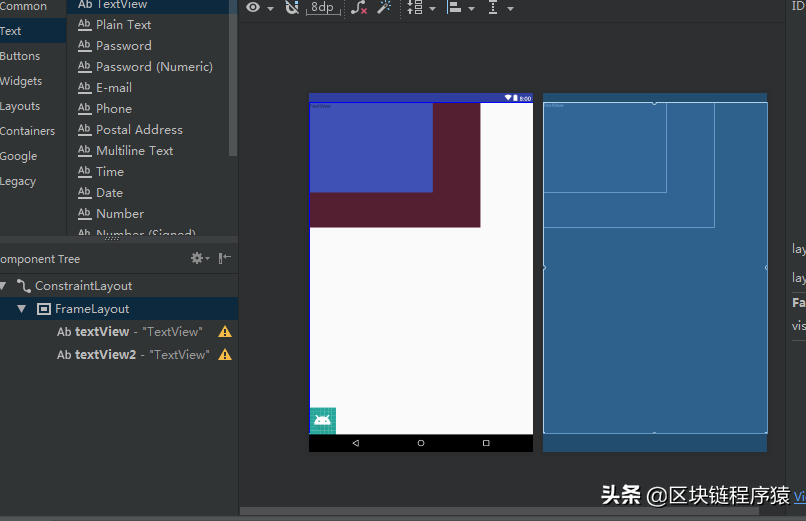Image resolution: width=806 pixels, height=521 pixels.
Task: Click the horizontal scrollbar under design surface
Action: click(x=499, y=511)
